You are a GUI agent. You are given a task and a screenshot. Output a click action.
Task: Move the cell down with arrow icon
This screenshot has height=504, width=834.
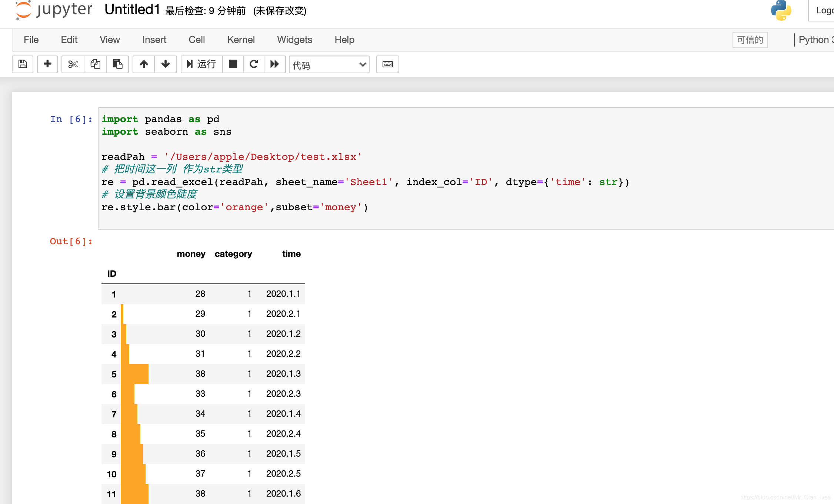point(166,64)
